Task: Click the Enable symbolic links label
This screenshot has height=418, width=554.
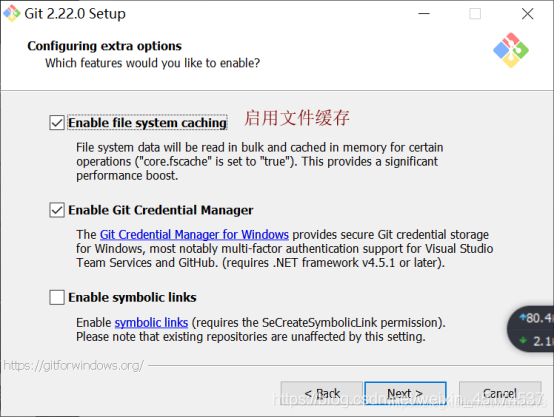Action: click(x=132, y=298)
